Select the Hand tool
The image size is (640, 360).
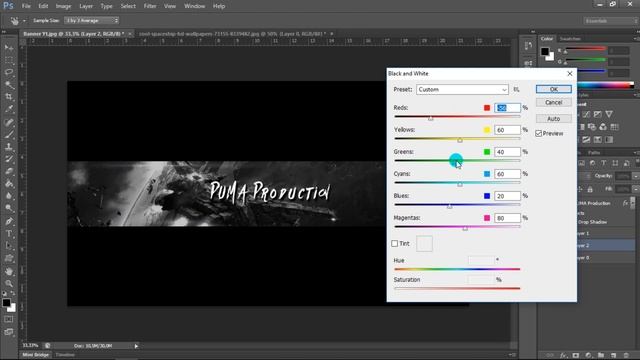pos(9,271)
